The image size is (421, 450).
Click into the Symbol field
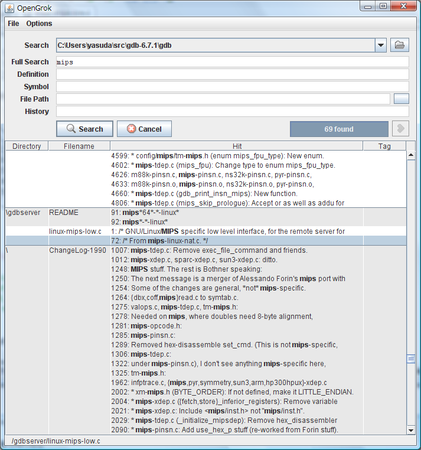232,87
